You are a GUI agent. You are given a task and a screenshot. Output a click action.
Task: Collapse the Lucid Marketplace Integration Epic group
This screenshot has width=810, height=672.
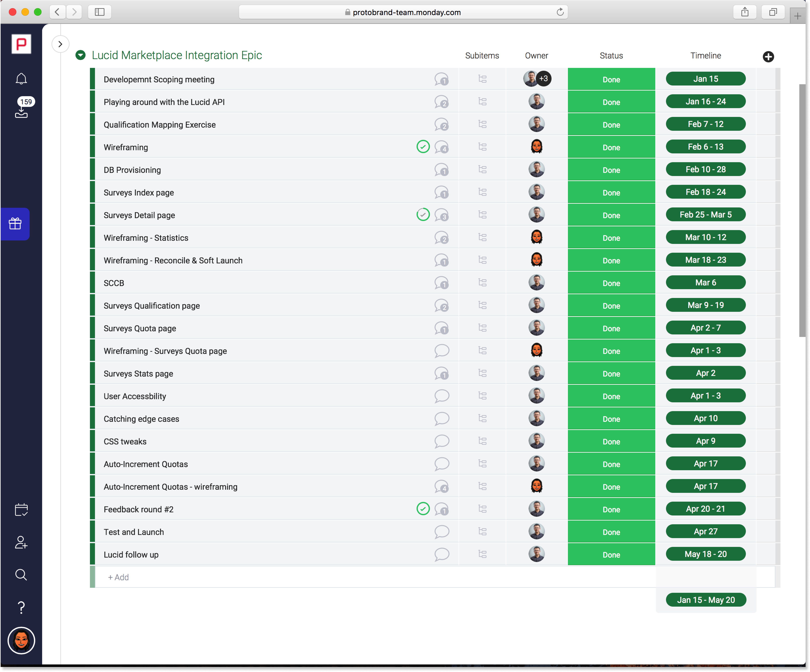pos(81,55)
